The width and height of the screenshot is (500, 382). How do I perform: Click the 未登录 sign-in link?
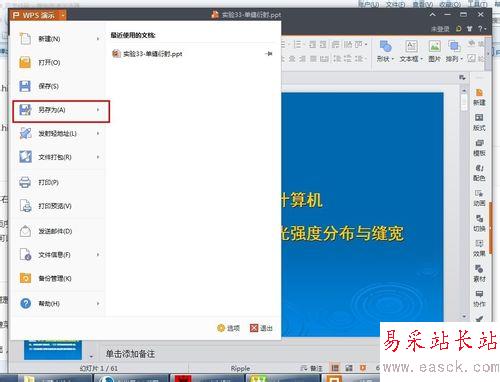(x=440, y=29)
